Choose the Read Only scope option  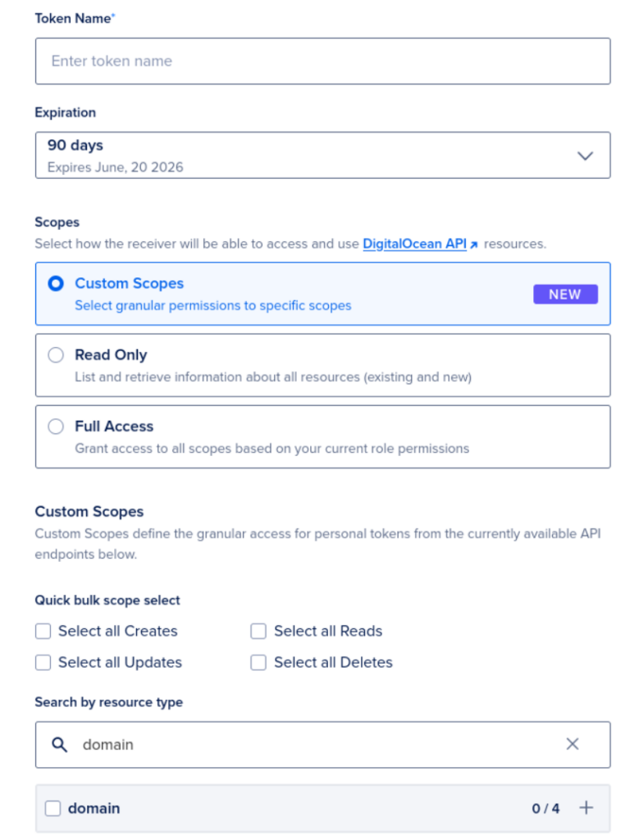click(56, 355)
